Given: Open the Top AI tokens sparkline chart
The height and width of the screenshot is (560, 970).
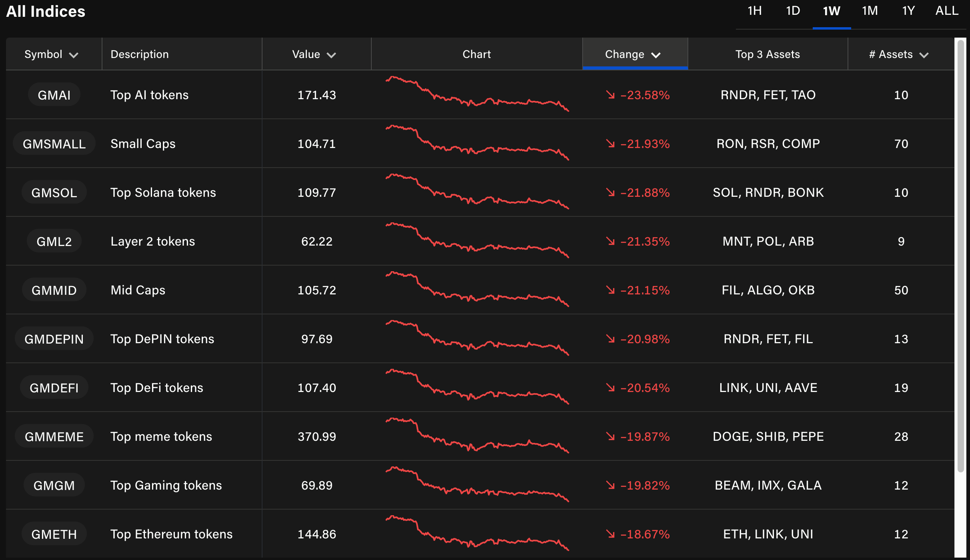Looking at the screenshot, I should (x=477, y=94).
